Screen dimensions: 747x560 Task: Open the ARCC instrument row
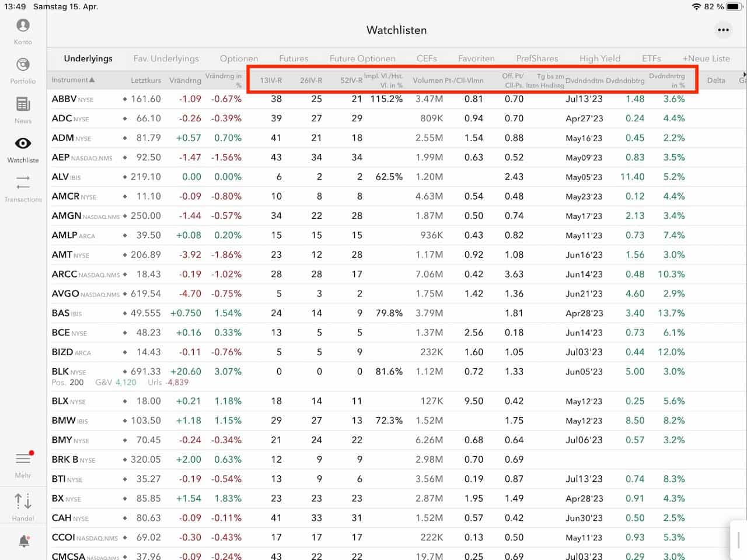(397, 274)
